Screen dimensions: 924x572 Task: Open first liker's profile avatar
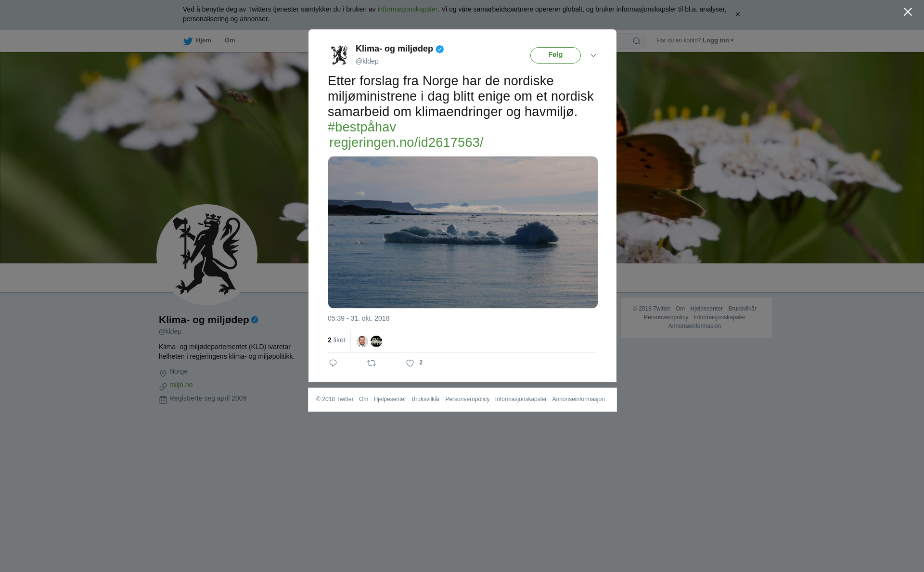coord(362,341)
